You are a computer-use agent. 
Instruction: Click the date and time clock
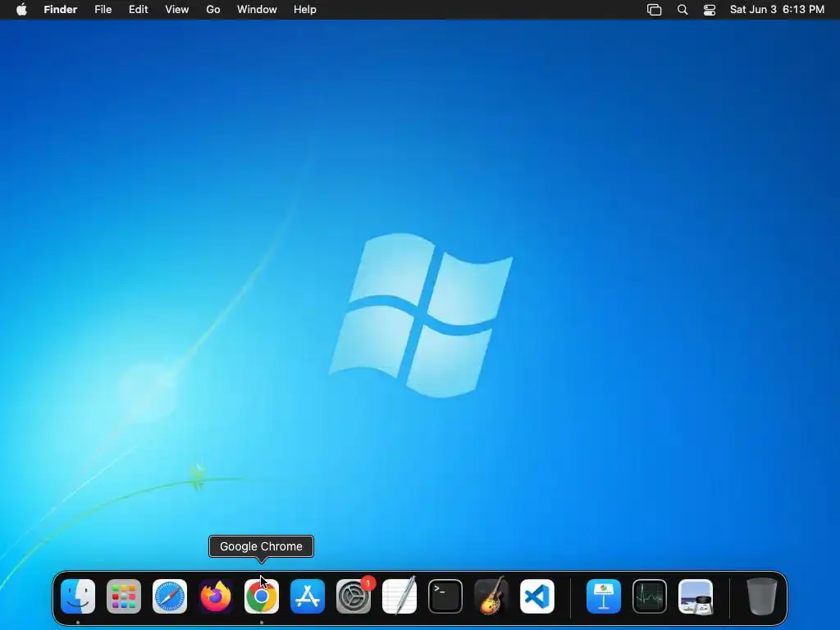[777, 10]
